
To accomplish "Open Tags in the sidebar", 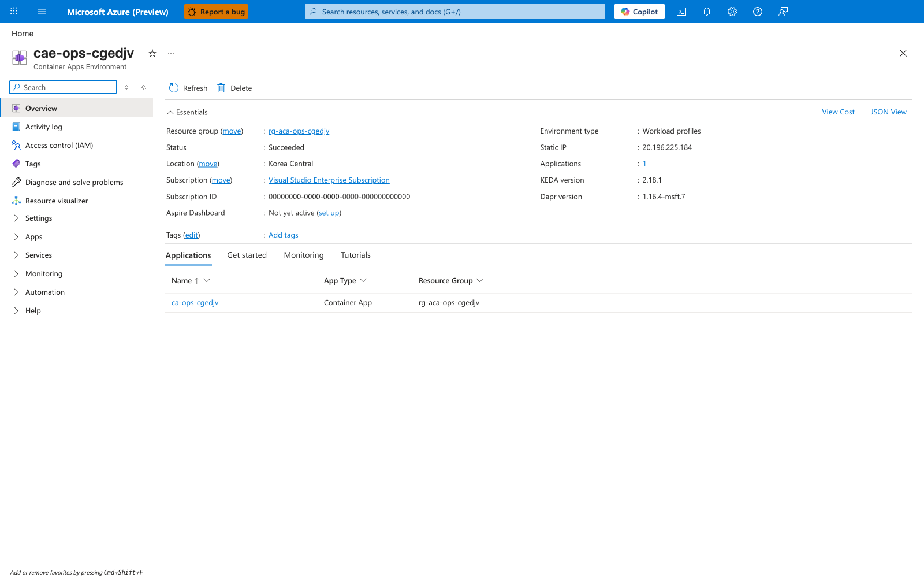I will [33, 164].
